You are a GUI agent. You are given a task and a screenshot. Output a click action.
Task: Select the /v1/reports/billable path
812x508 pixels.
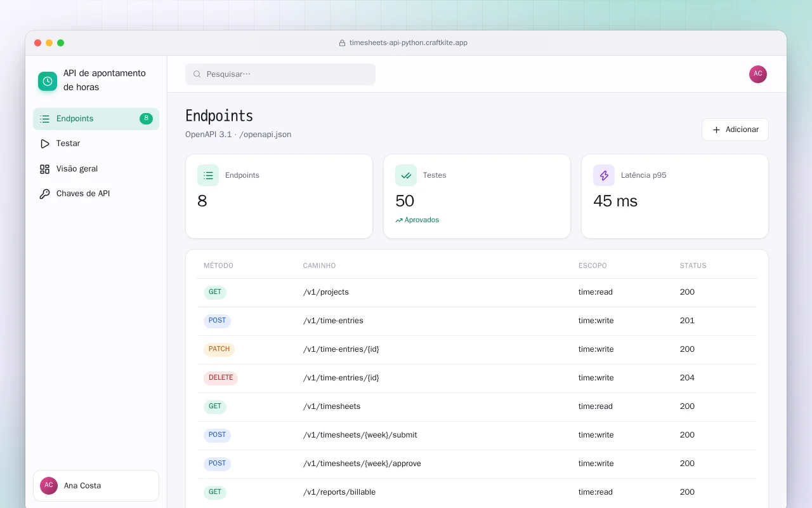[x=339, y=492]
